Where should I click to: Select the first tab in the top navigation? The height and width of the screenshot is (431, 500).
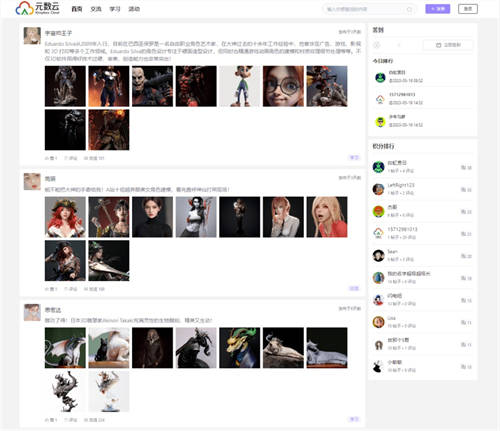pyautogui.click(x=77, y=9)
